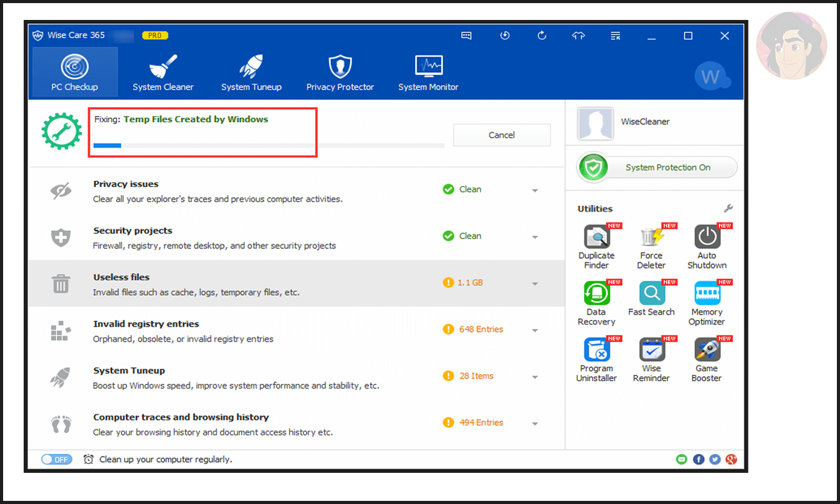Expand Computer traces and browsing history arrow
The image size is (840, 504).
tap(535, 424)
